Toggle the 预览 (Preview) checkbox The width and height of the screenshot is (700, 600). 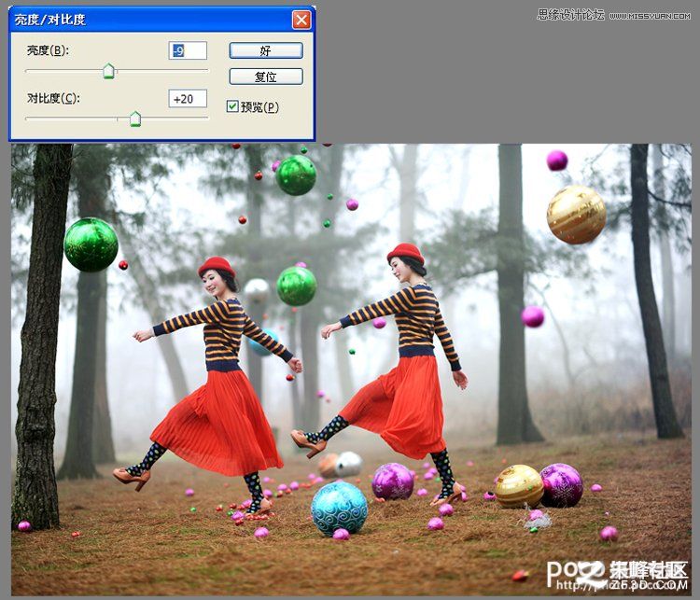pos(232,106)
